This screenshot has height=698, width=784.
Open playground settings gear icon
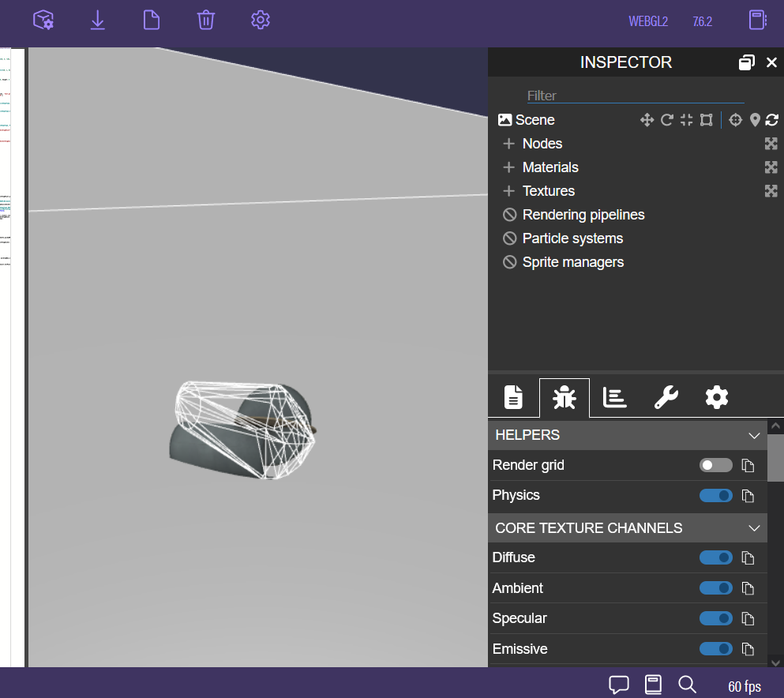260,21
